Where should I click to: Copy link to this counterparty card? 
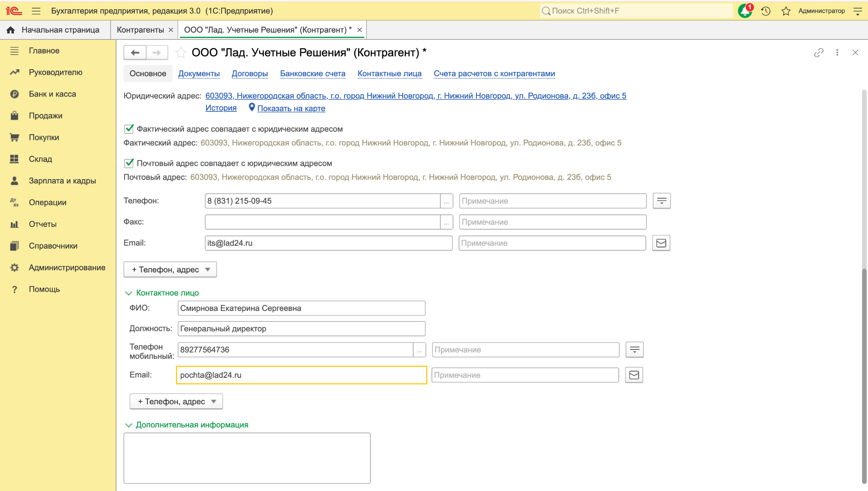(819, 53)
